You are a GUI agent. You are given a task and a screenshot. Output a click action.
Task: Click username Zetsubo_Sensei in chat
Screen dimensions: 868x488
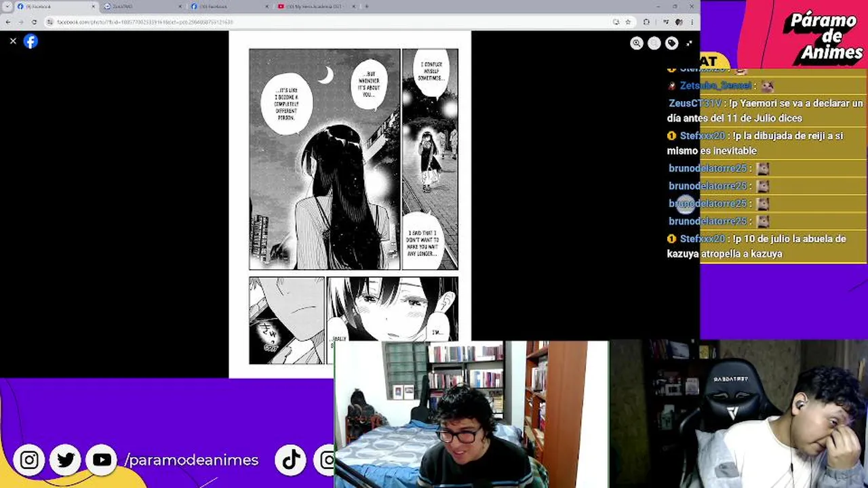tap(715, 85)
